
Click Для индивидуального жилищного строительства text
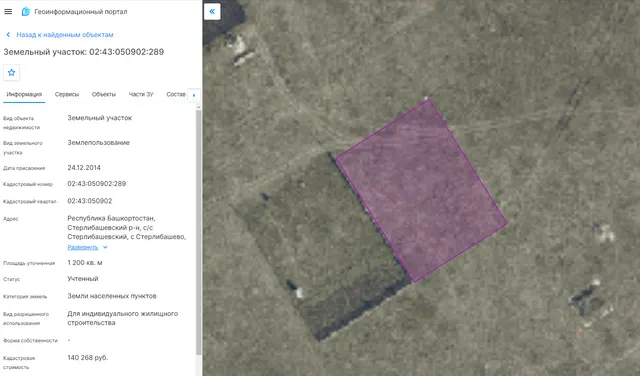click(122, 318)
